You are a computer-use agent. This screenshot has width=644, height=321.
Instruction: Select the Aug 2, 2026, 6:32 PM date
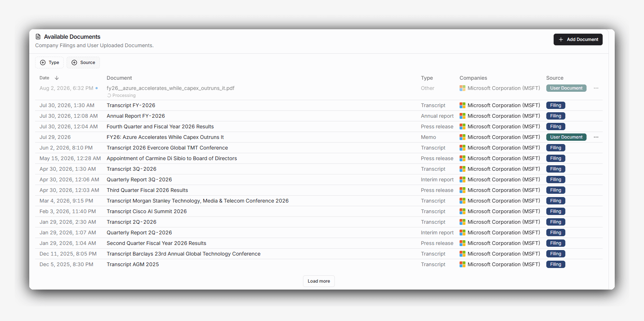click(66, 88)
